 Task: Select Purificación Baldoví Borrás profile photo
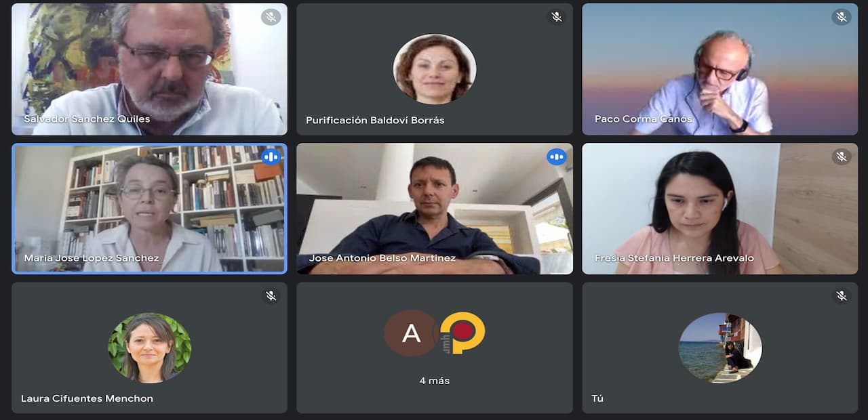click(435, 69)
